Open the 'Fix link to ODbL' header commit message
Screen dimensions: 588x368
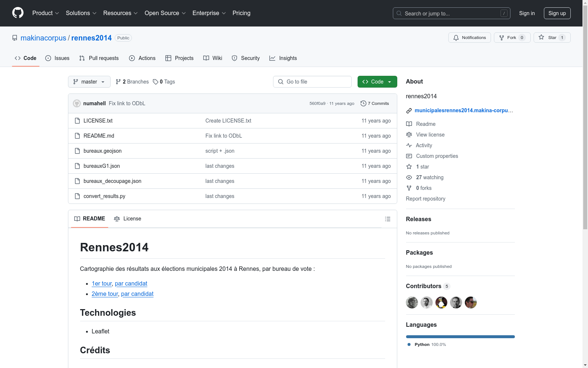pyautogui.click(x=127, y=103)
